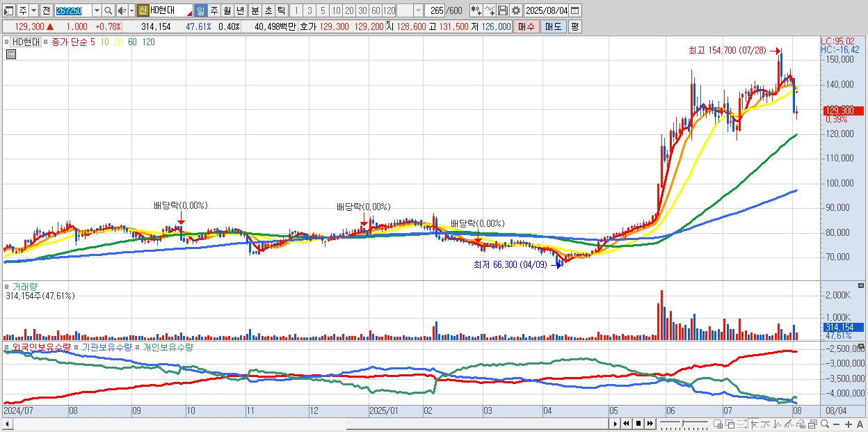Screen dimensions: 868x432
Task: Switch to the 주 weekly chart period
Action: pyautogui.click(x=214, y=10)
